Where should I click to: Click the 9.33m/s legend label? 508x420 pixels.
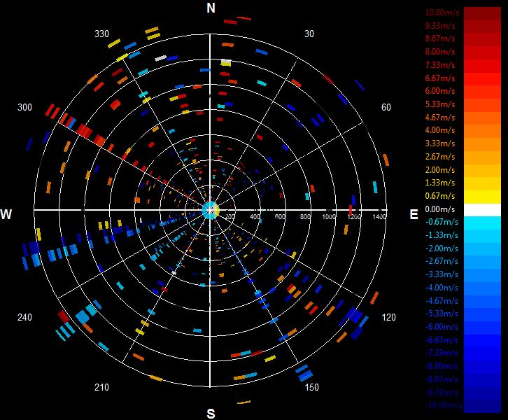[440, 26]
